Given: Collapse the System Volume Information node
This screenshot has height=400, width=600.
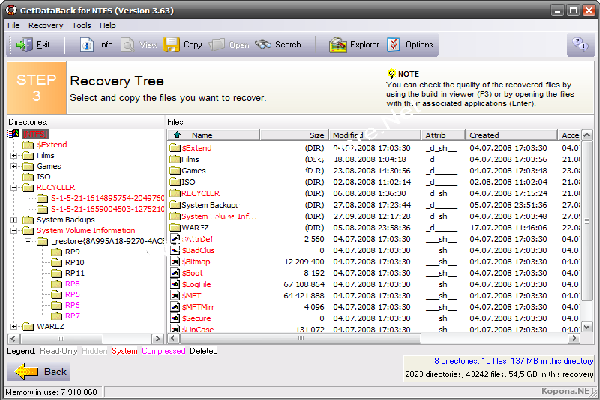Looking at the screenshot, I should click(x=14, y=230).
